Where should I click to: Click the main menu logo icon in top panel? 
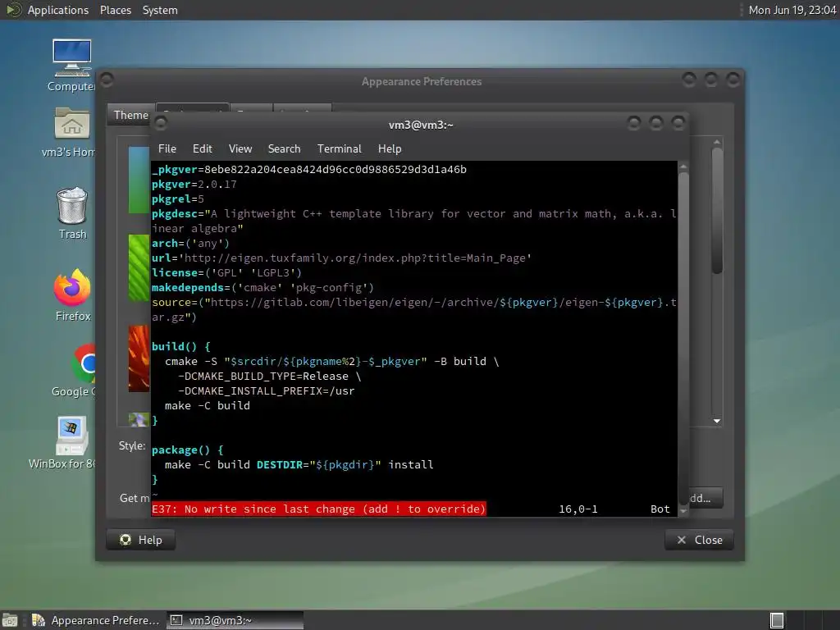(13, 10)
